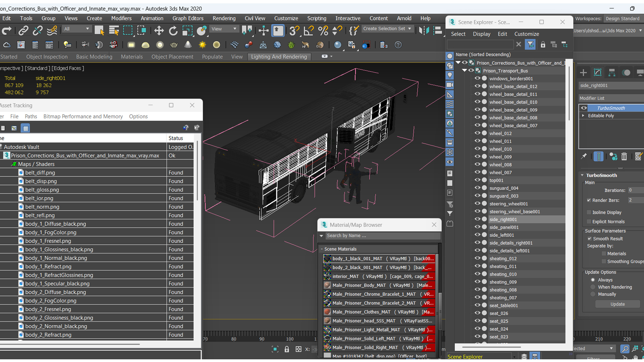Select the Rotate transform tool
The width and height of the screenshot is (644, 362).
pos(173,31)
